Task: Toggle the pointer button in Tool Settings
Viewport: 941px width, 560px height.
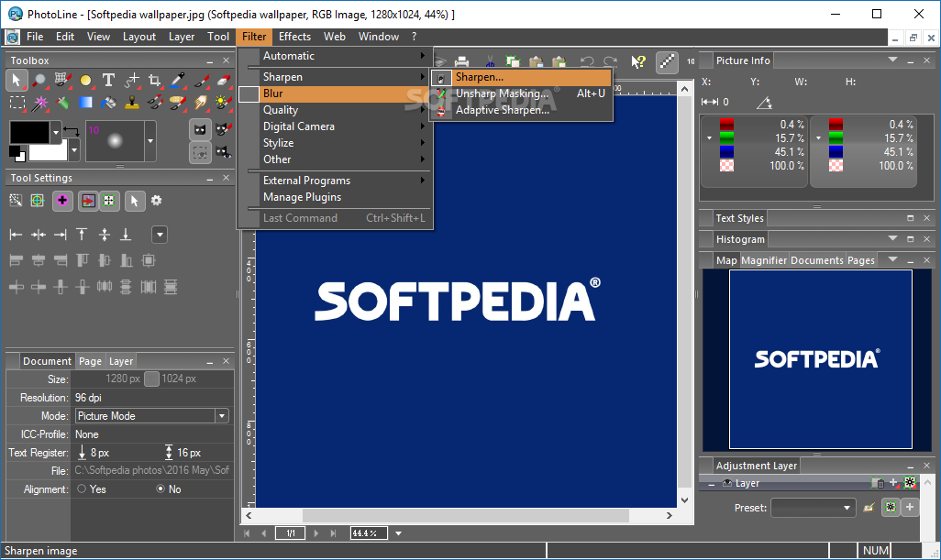Action: pyautogui.click(x=135, y=200)
